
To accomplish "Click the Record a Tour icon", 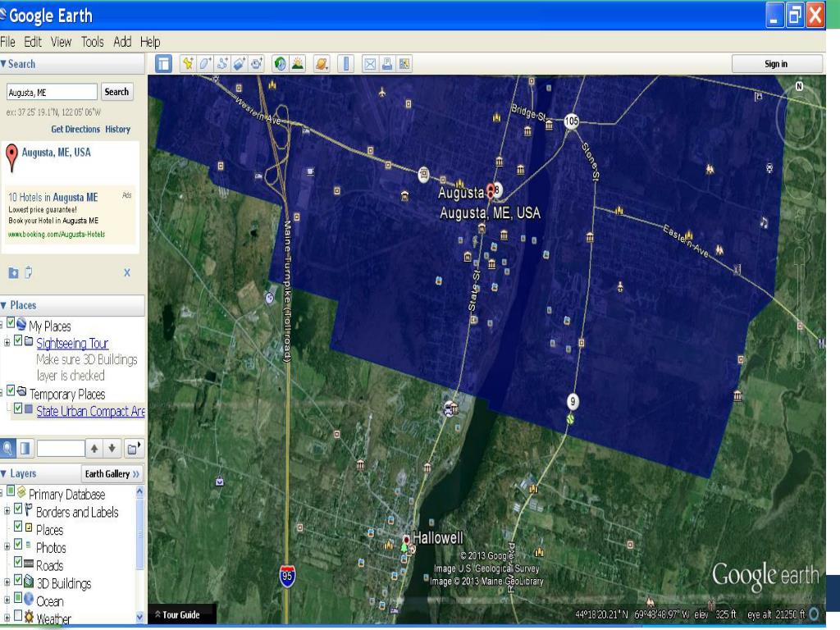I will coord(257,64).
